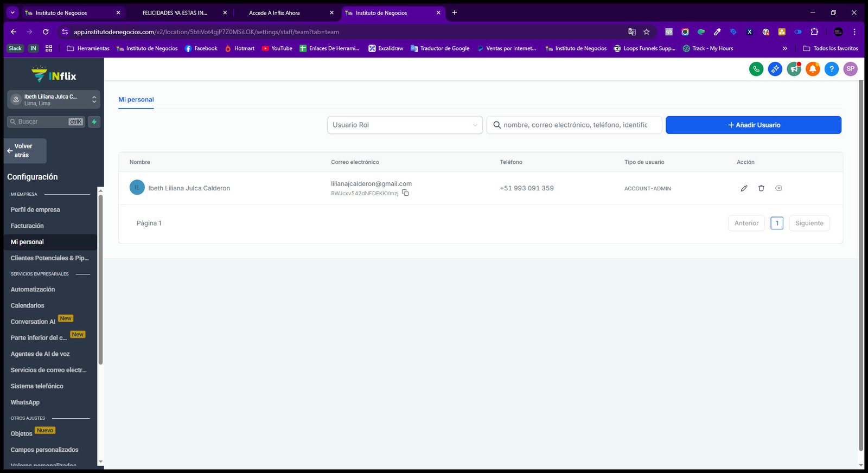Open Facturación in the sidebar
Viewport: 868px width, 473px height.
[x=27, y=226]
